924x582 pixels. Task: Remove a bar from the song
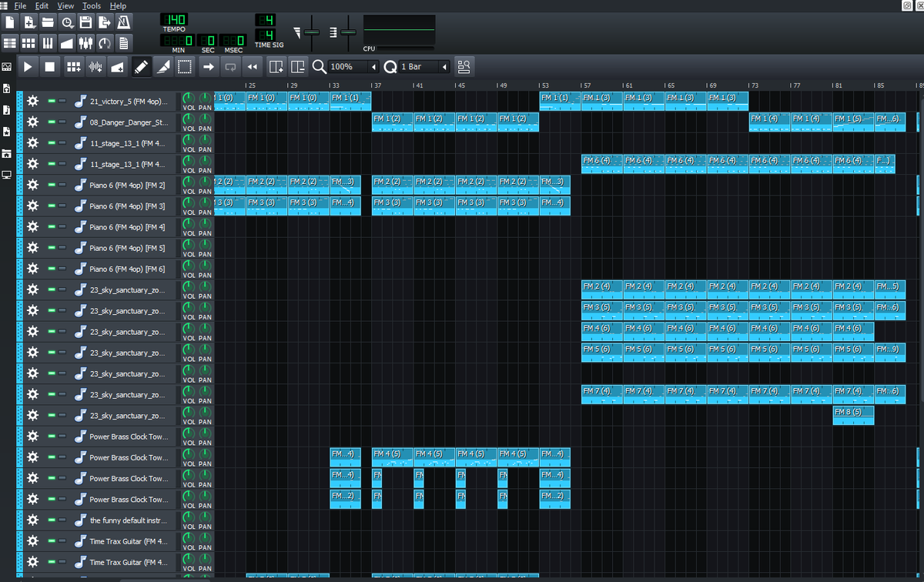pyautogui.click(x=298, y=67)
